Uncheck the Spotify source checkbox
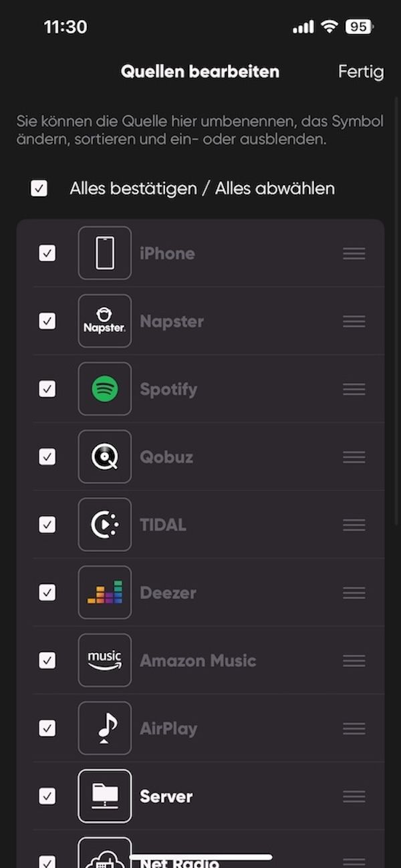The width and height of the screenshot is (401, 868). click(47, 389)
